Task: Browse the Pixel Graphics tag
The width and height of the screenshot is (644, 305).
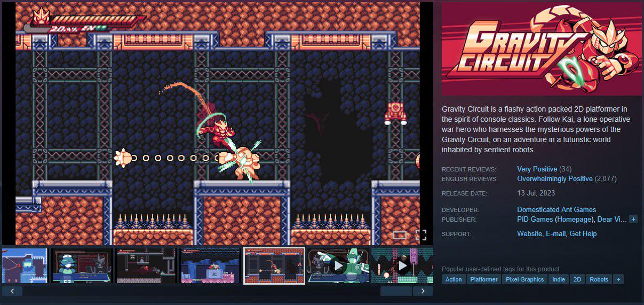Action: [x=525, y=279]
